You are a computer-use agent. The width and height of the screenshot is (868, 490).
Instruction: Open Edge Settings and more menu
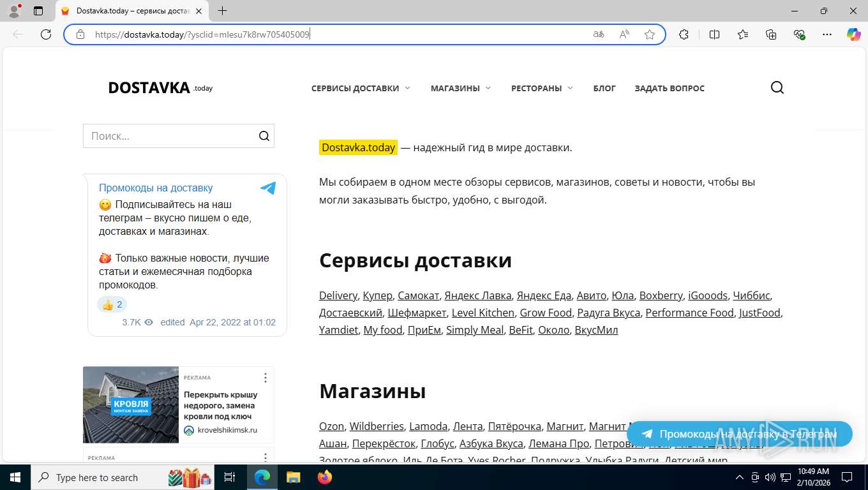[x=827, y=34]
